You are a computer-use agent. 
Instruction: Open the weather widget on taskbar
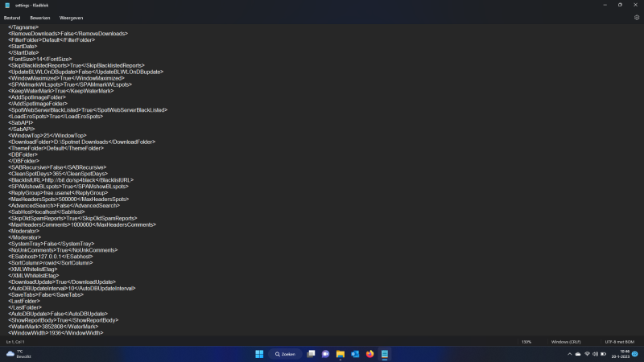[x=16, y=353]
